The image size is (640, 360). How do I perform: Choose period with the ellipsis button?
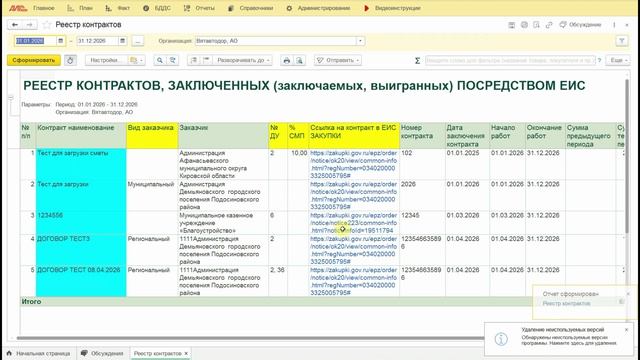[138, 41]
